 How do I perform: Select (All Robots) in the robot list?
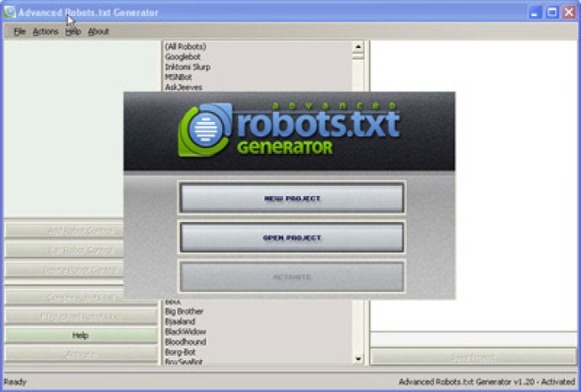click(x=185, y=46)
